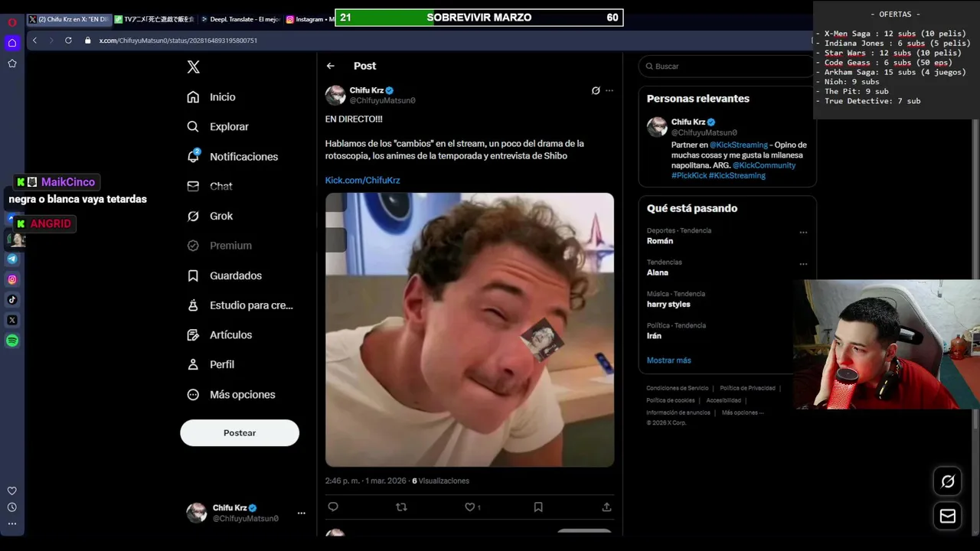Open Spotify in the Opera sidebar

12,341
